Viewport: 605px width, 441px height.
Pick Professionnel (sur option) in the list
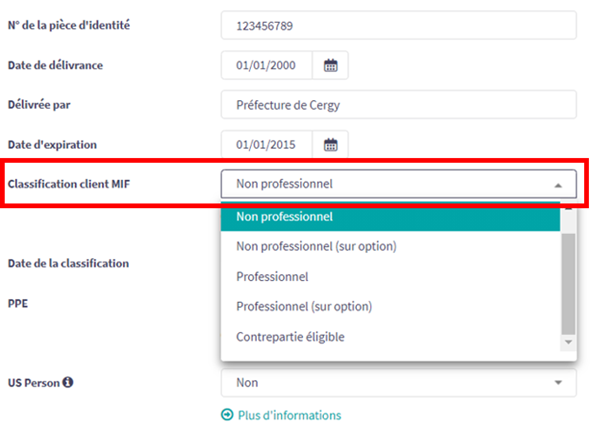coord(304,306)
